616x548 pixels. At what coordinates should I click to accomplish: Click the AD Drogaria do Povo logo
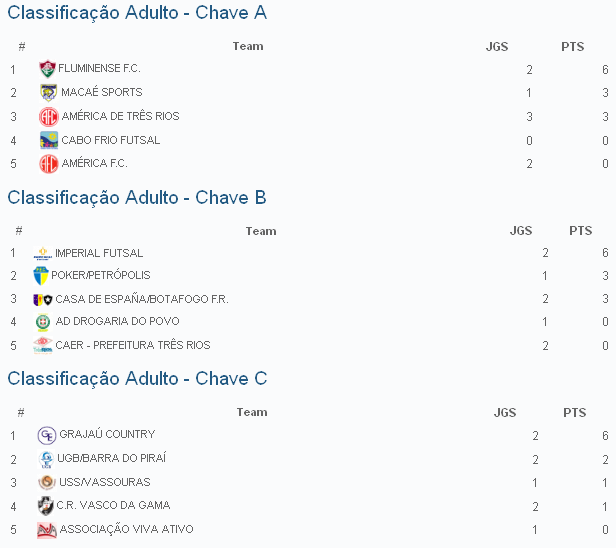[x=43, y=322]
